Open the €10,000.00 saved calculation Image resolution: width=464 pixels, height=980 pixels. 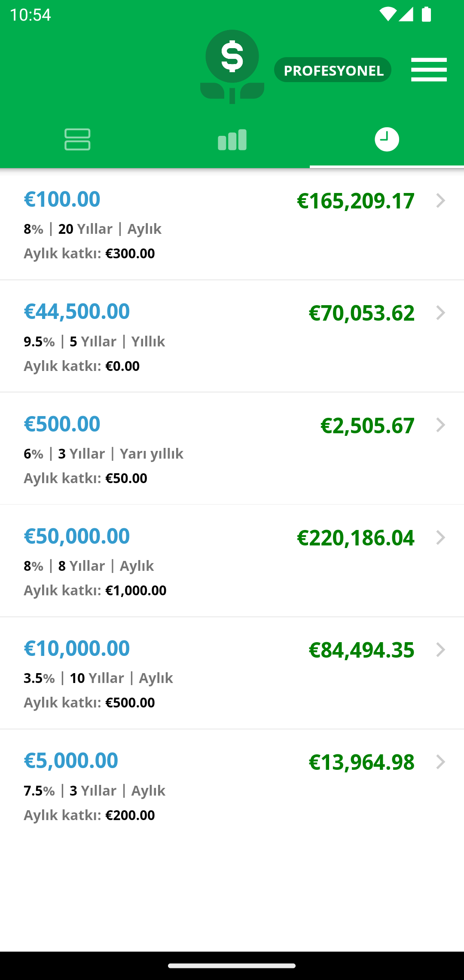[232, 673]
